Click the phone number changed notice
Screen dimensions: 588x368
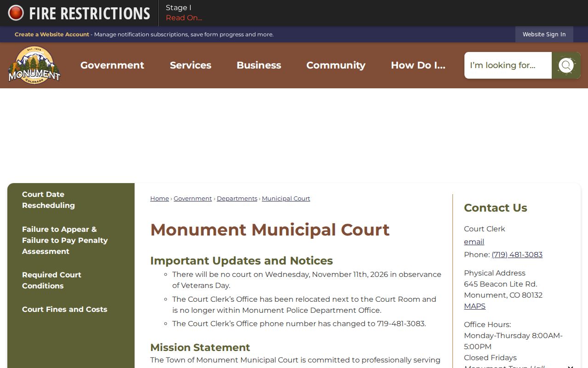pyautogui.click(x=299, y=323)
